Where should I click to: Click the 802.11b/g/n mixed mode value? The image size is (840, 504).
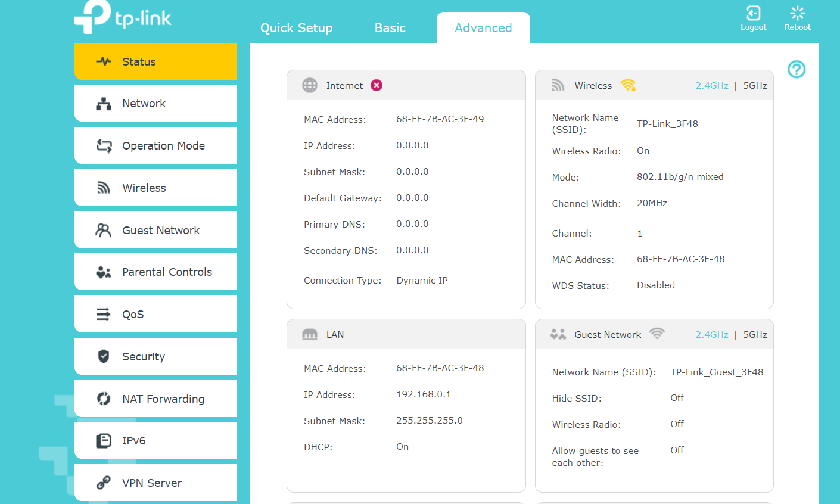click(680, 177)
